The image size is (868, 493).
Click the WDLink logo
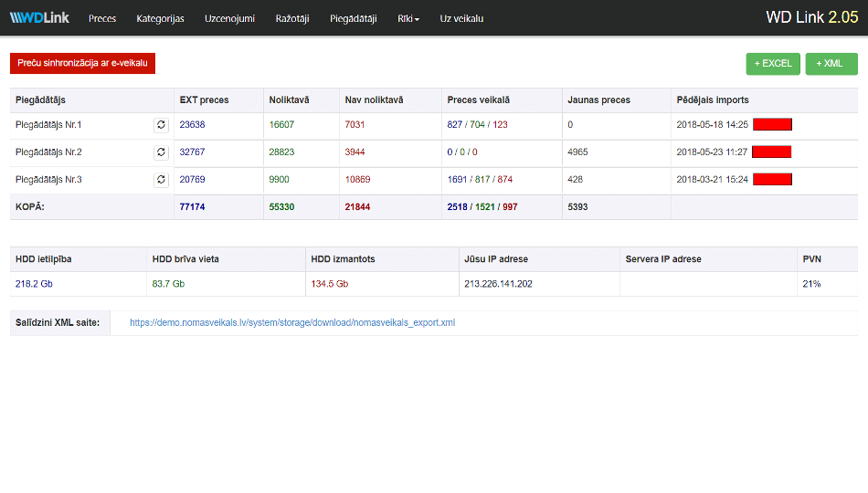[39, 17]
